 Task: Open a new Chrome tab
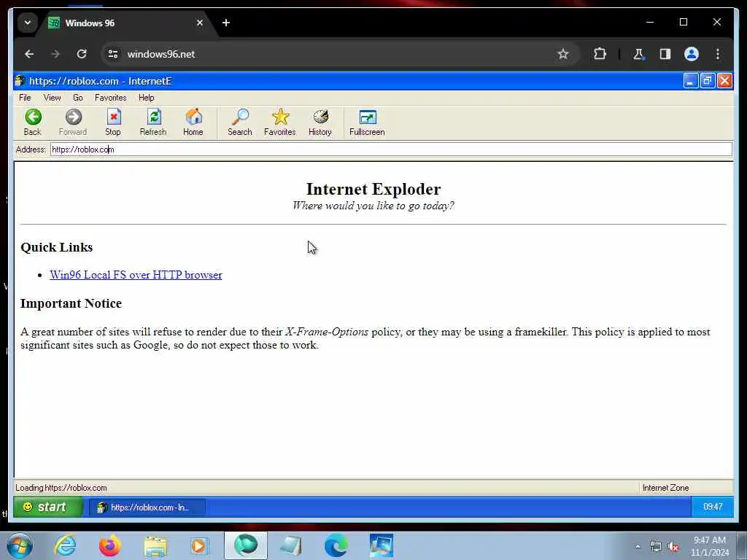click(x=226, y=23)
